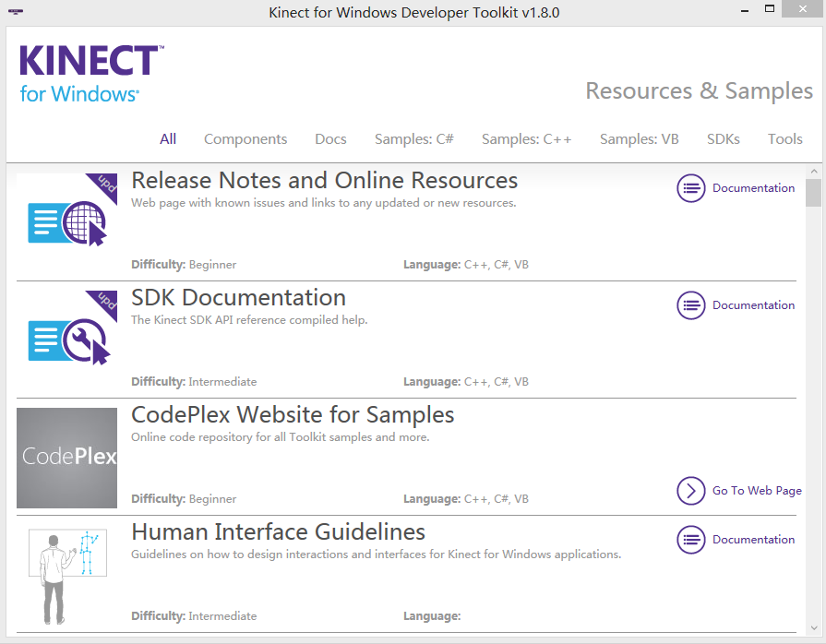
Task: Click Difficulty: Intermediate under SDK Documentation
Action: pos(194,382)
